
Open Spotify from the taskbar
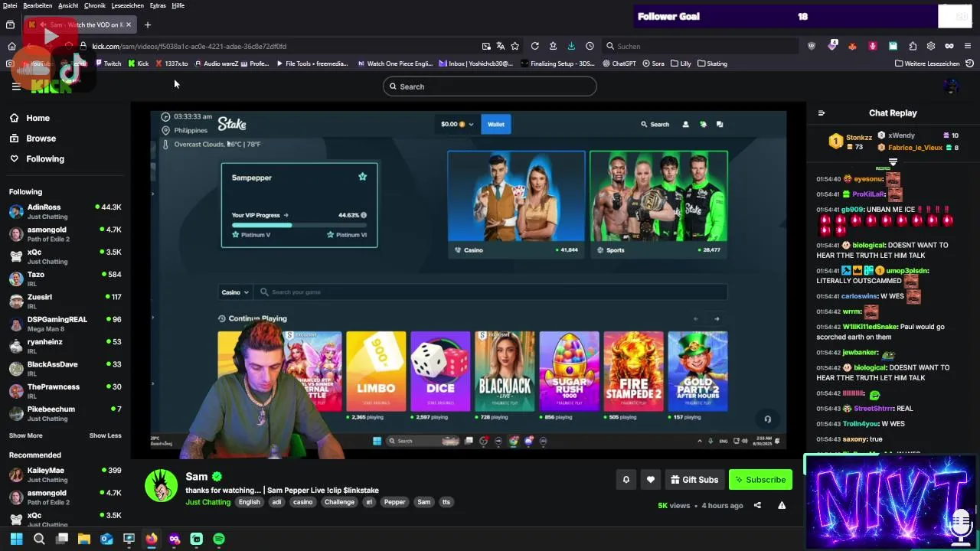point(219,539)
